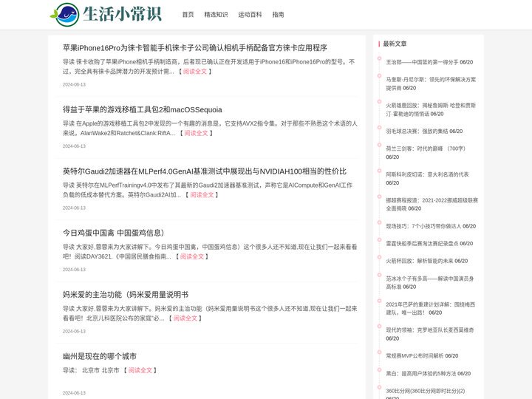Open sidebar article 范冰冰个子有多高

pyautogui.click(x=429, y=282)
